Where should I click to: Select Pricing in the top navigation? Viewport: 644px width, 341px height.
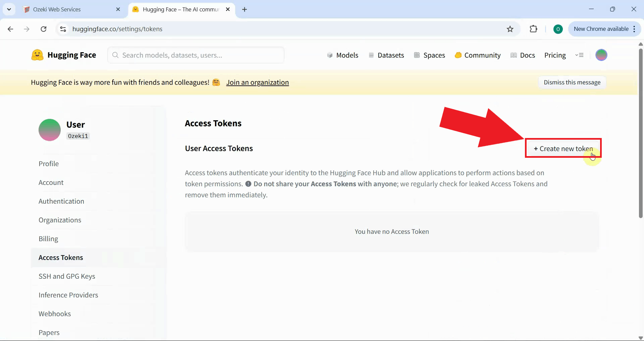pos(555,55)
